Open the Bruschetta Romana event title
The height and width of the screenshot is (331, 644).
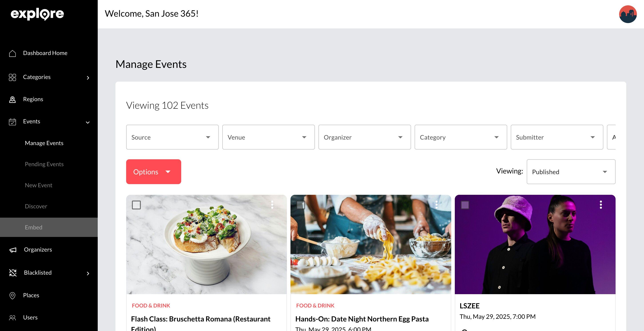click(201, 319)
